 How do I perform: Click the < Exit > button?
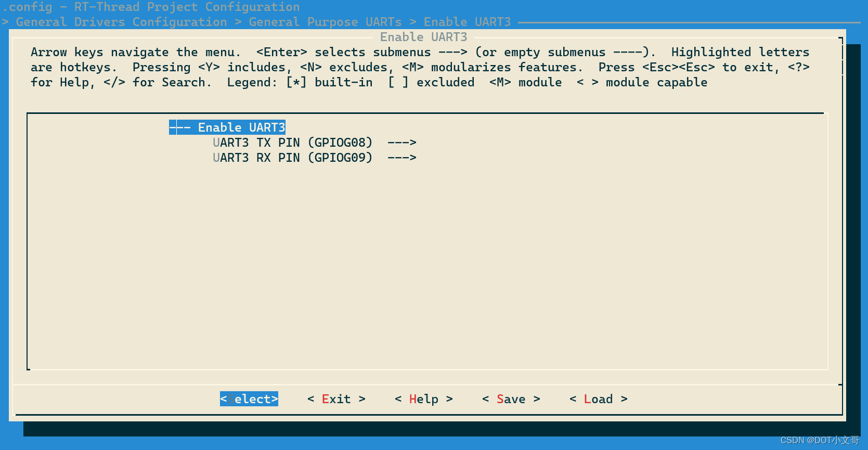(x=336, y=399)
